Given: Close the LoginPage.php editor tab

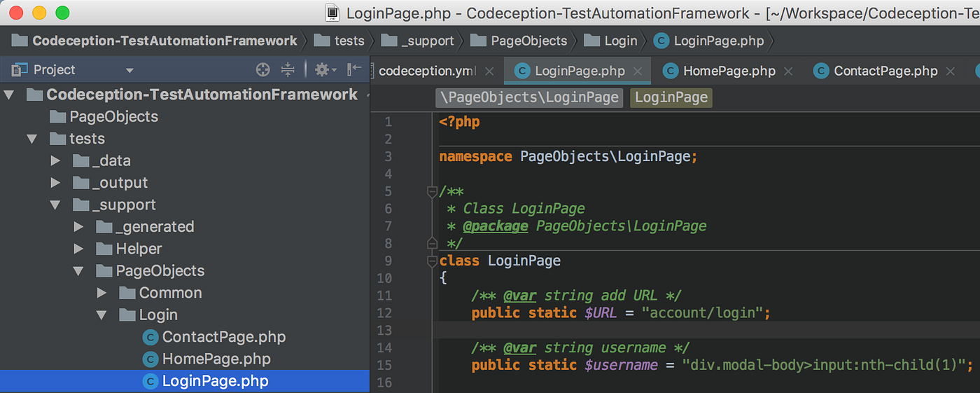Looking at the screenshot, I should (x=638, y=71).
